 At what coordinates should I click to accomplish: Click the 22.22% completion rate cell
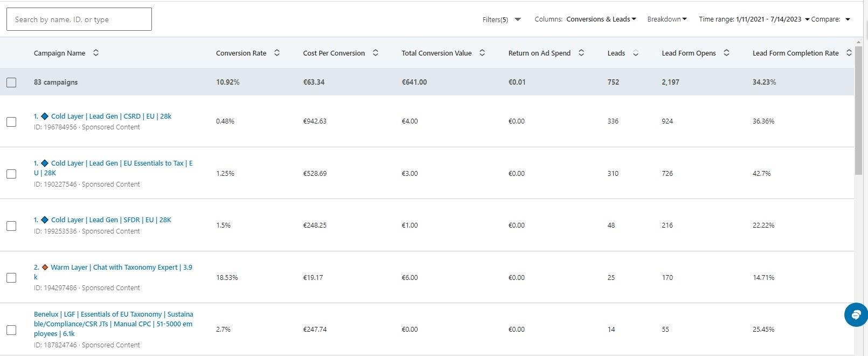coord(763,225)
